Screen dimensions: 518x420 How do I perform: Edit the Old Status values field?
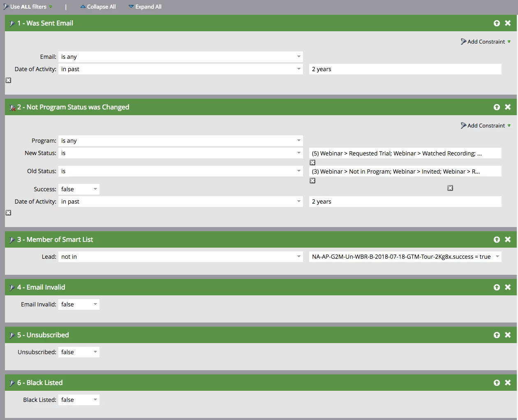pos(405,171)
